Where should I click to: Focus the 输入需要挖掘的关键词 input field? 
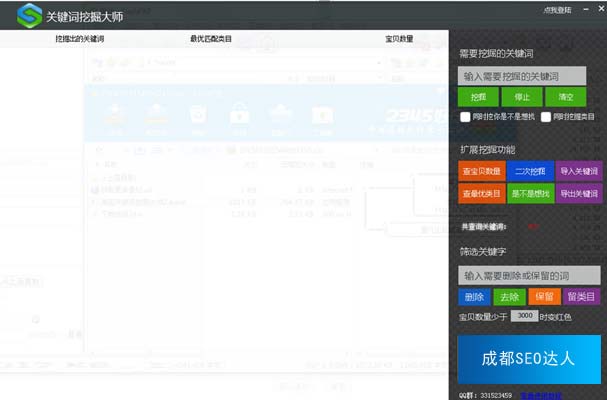(529, 76)
